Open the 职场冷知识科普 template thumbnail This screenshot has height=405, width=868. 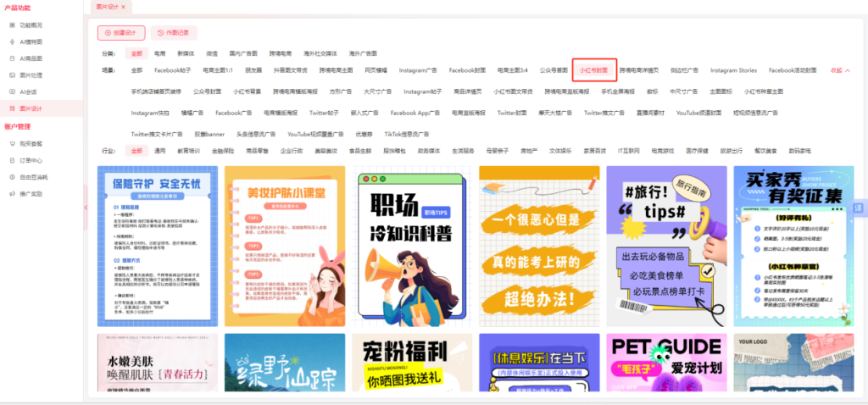(x=409, y=246)
